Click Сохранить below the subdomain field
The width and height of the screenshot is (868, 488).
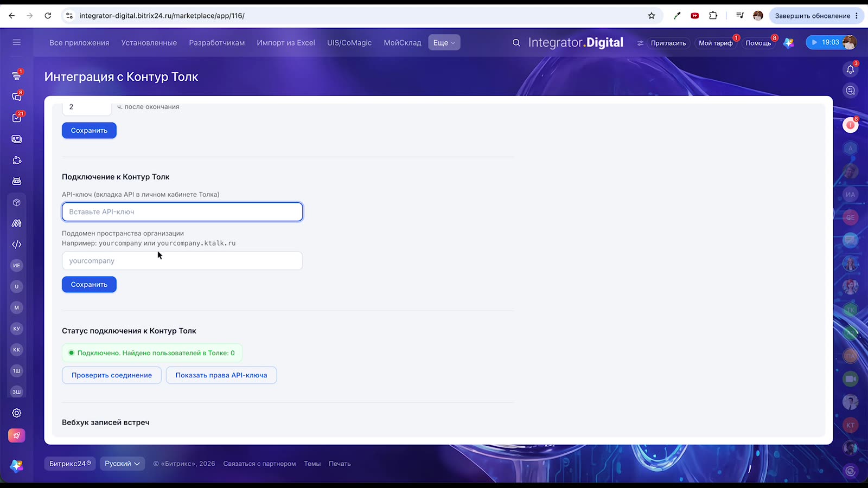pos(89,285)
